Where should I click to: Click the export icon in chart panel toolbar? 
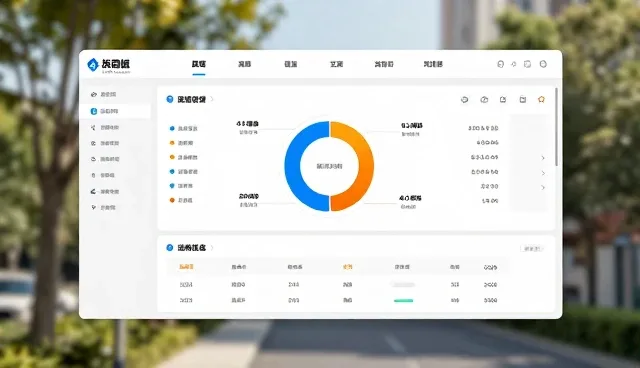[503, 100]
